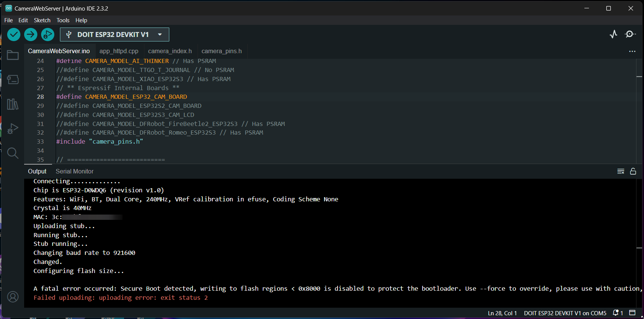The image size is (644, 319).
Task: Click the DFRobot_FireBeetle2_ESP32S3 commented line
Action: point(170,124)
